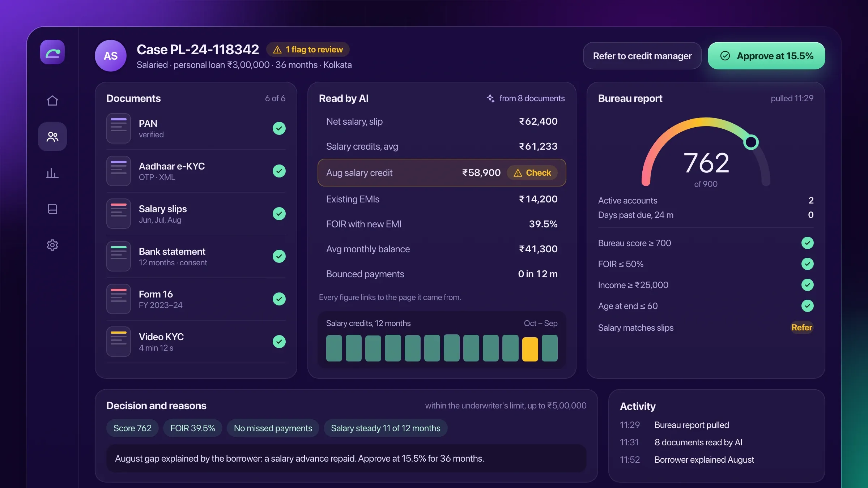This screenshot has height=488, width=868.
Task: Click the Refer badge for Salary matches slips
Action: click(802, 328)
